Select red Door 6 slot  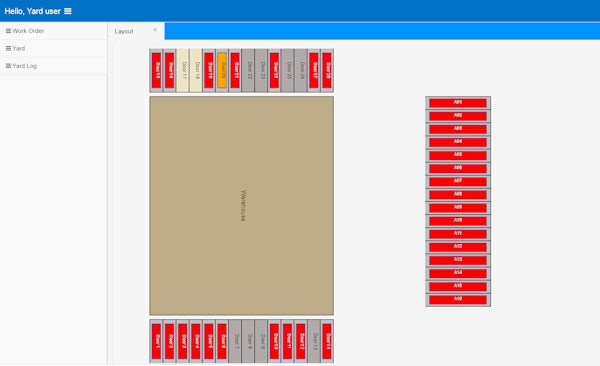tap(222, 341)
